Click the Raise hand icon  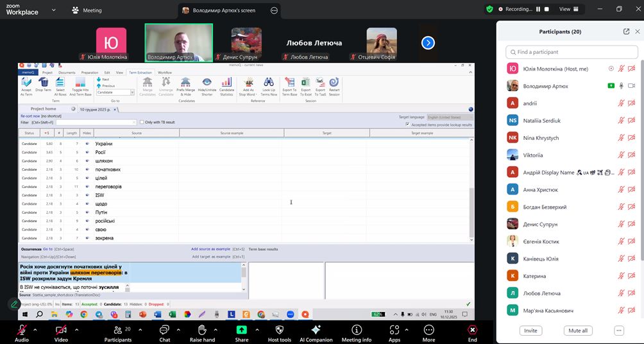[x=201, y=330]
